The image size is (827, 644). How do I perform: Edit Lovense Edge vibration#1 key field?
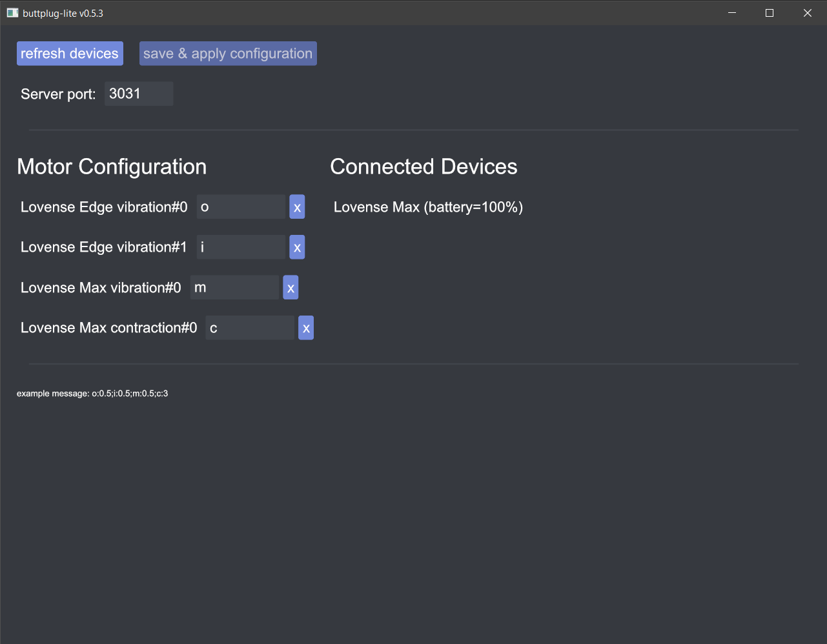tap(241, 247)
